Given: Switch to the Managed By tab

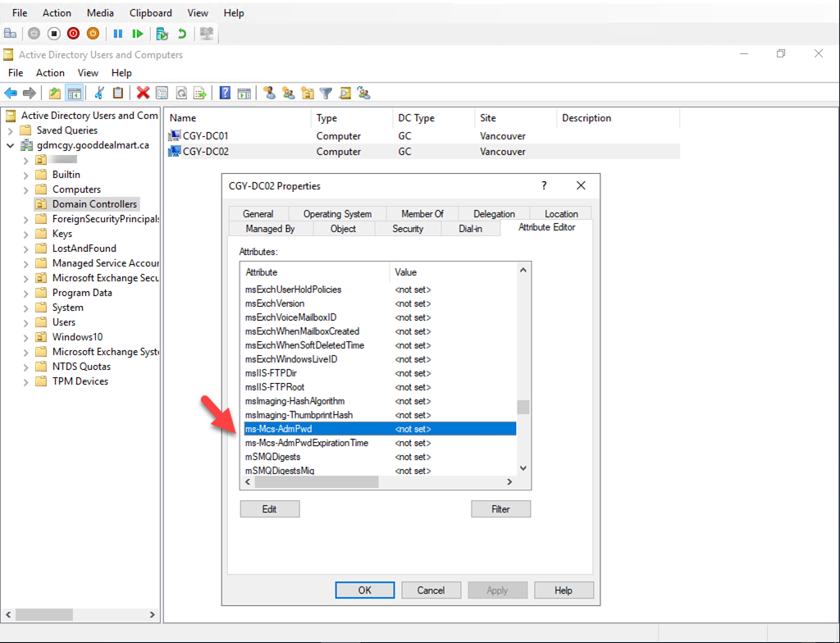Looking at the screenshot, I should [270, 229].
